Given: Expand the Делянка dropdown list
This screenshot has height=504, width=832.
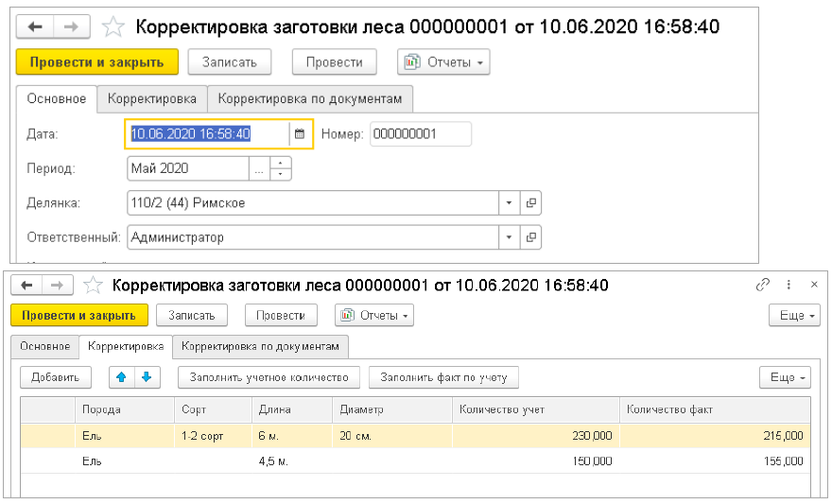Looking at the screenshot, I should (x=509, y=202).
